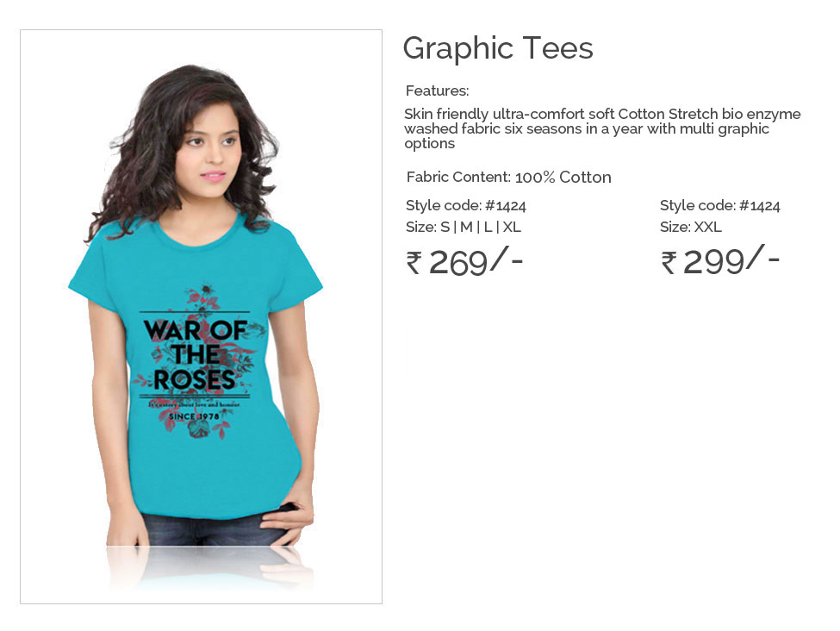The width and height of the screenshot is (840, 631).
Task: Click the SINCE 1978 text on shirt
Action: (194, 416)
